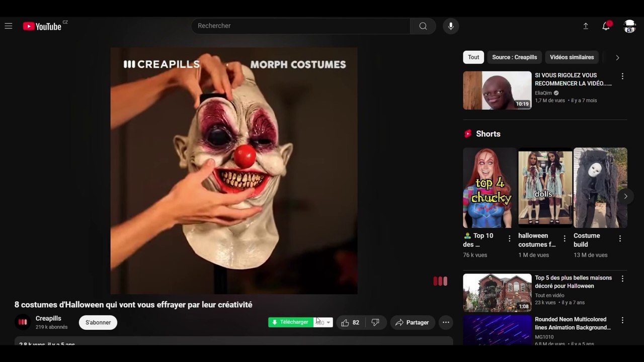Open the neon lines animation thumbnail
This screenshot has height=362, width=644.
pyautogui.click(x=497, y=330)
